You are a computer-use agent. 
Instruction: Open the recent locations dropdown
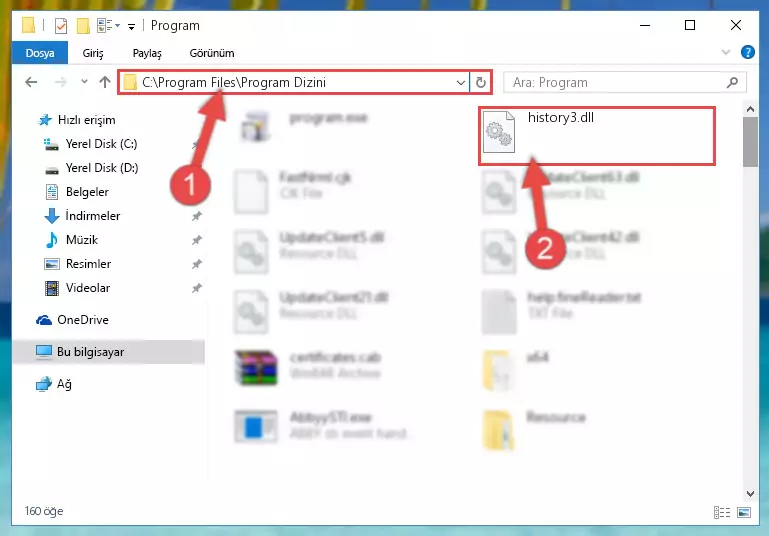(x=84, y=82)
